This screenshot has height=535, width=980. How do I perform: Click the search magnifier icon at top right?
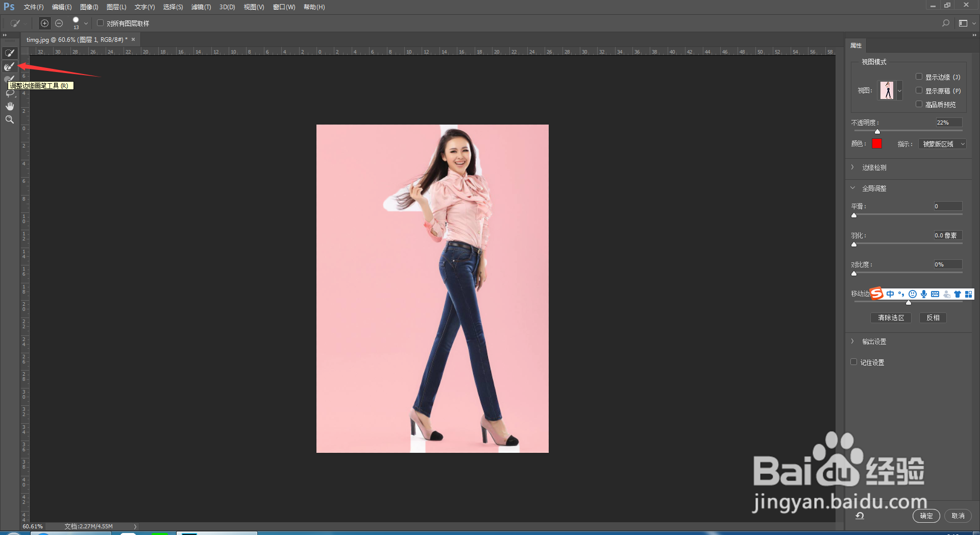pos(945,23)
